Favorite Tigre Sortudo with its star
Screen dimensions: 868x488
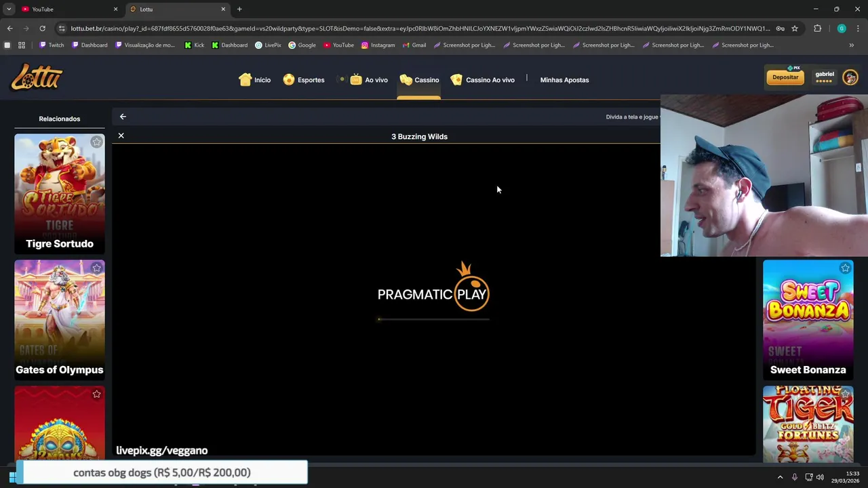click(96, 142)
